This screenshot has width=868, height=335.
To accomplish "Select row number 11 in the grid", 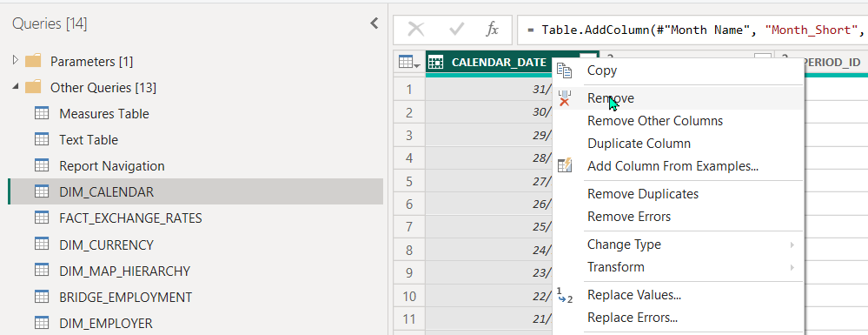I will (409, 319).
